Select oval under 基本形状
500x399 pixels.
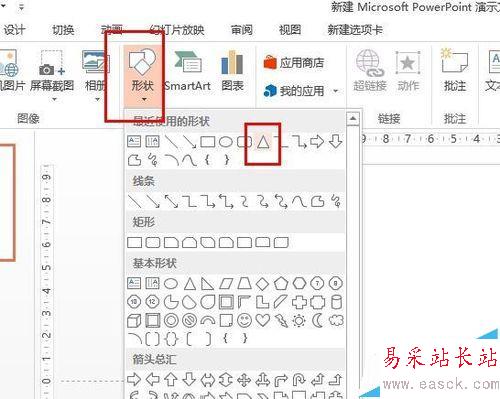pos(171,284)
